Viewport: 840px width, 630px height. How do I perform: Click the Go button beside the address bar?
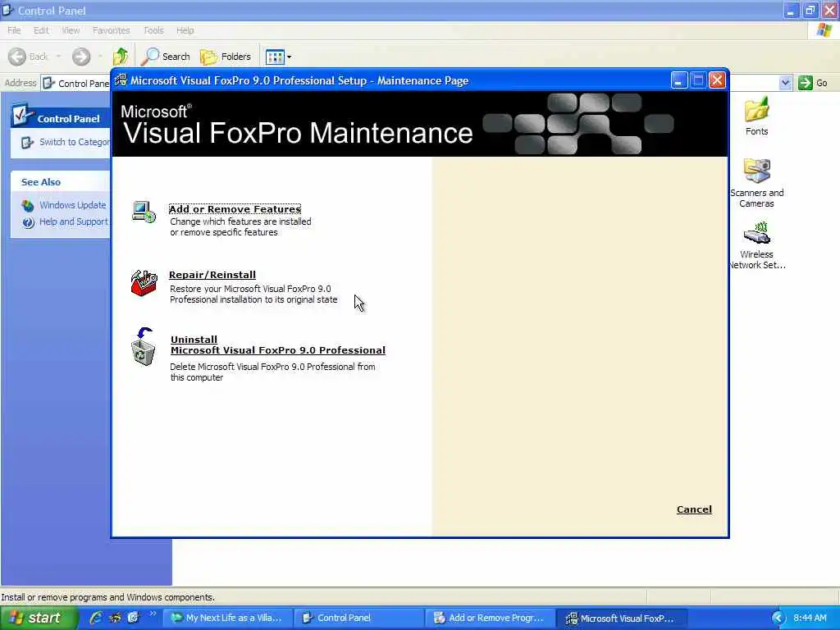tap(813, 83)
